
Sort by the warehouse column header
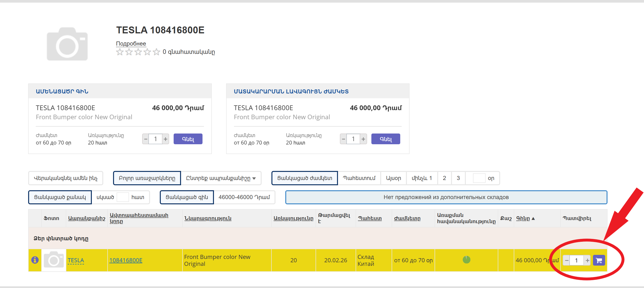(x=370, y=218)
